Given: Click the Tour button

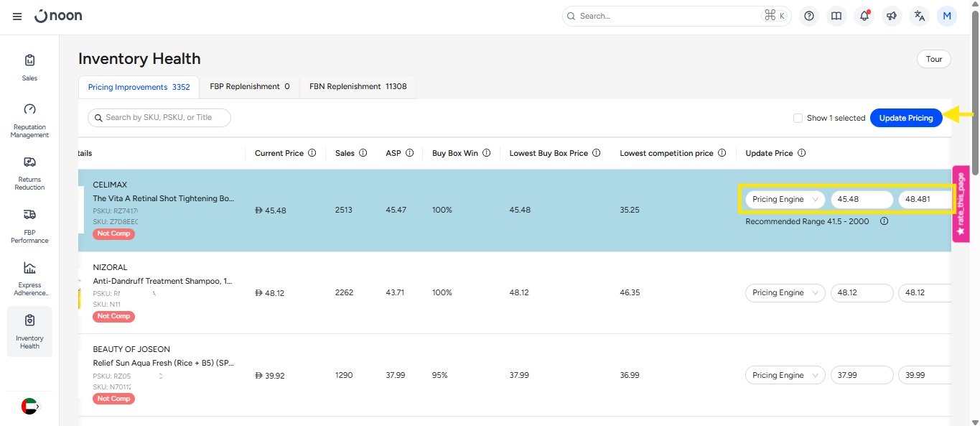Looking at the screenshot, I should coord(933,59).
